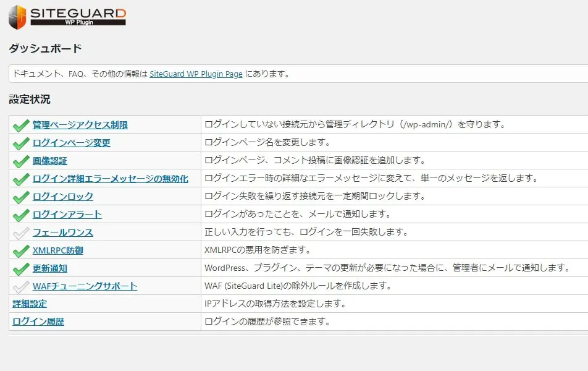Screen dimensions: 588x371
Task: Click the SiteGuard WP Plugin logo
Action: click(x=67, y=17)
